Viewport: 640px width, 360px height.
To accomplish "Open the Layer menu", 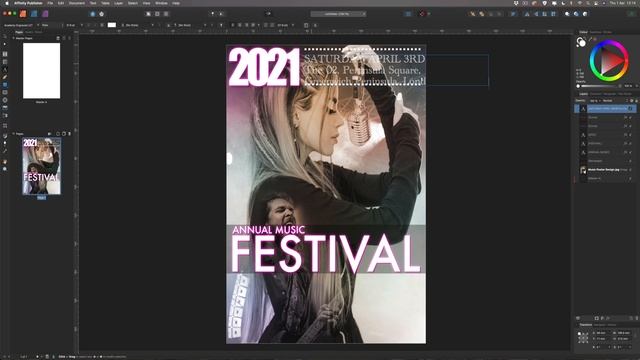I will tap(118, 3).
